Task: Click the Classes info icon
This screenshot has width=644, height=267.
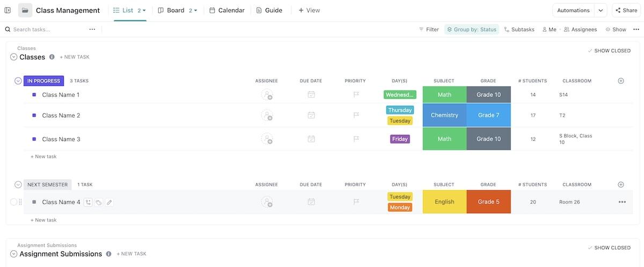Action: tap(52, 57)
